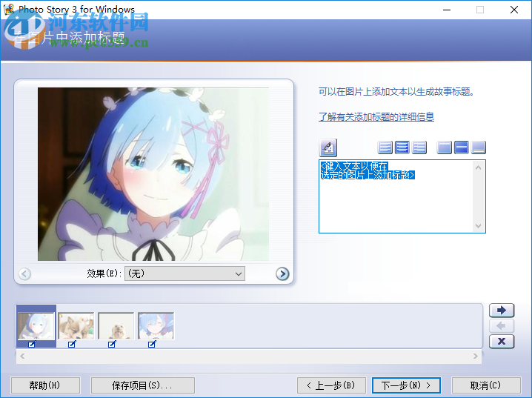The height and width of the screenshot is (398, 532).
Task: Click the 帮助(H) button
Action: 45,385
